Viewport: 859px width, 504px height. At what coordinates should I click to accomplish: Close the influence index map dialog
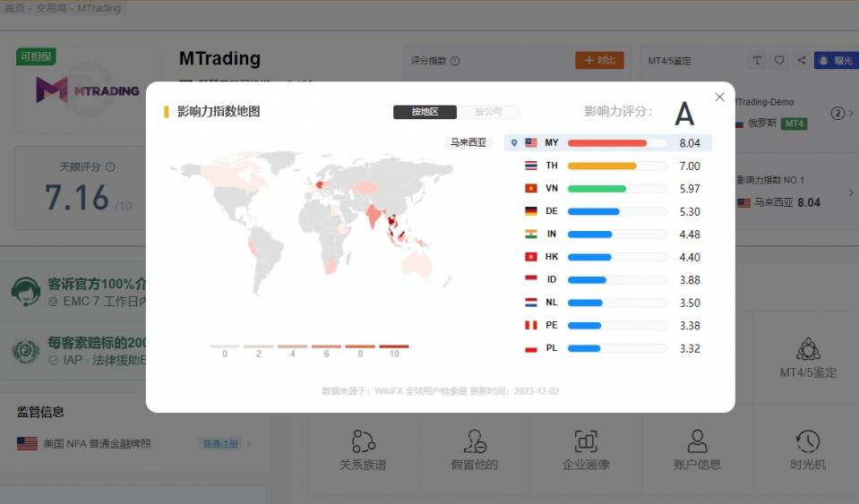pos(719,97)
